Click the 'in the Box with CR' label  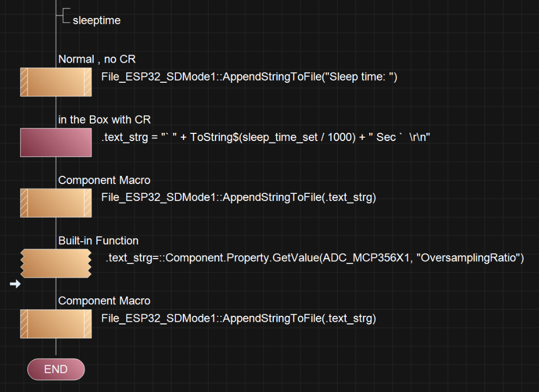[x=105, y=120]
